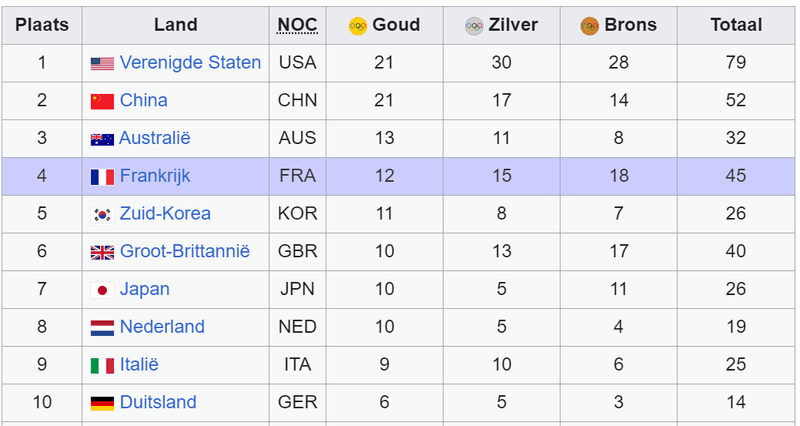This screenshot has height=426, width=800.
Task: Click the Japan flag icon
Action: (x=102, y=290)
